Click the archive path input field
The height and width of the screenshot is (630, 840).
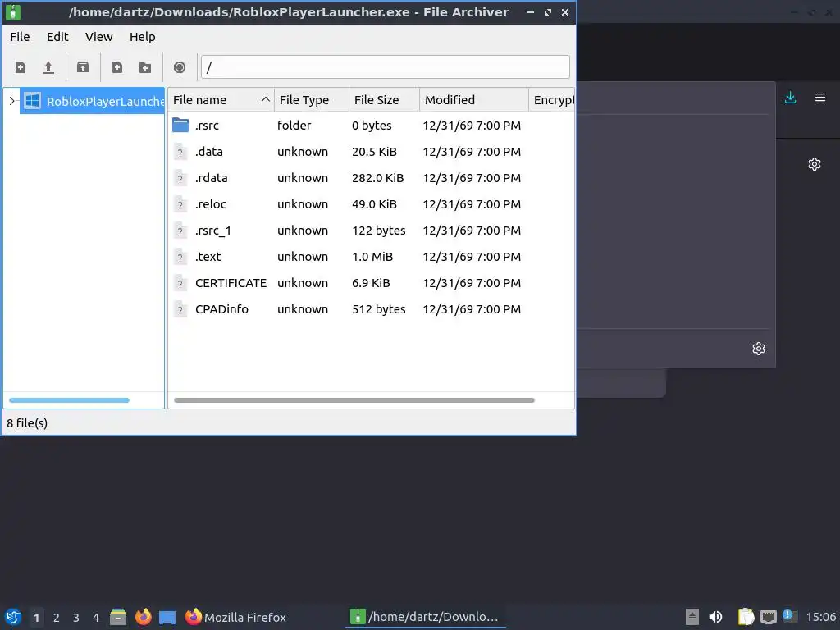coord(386,67)
